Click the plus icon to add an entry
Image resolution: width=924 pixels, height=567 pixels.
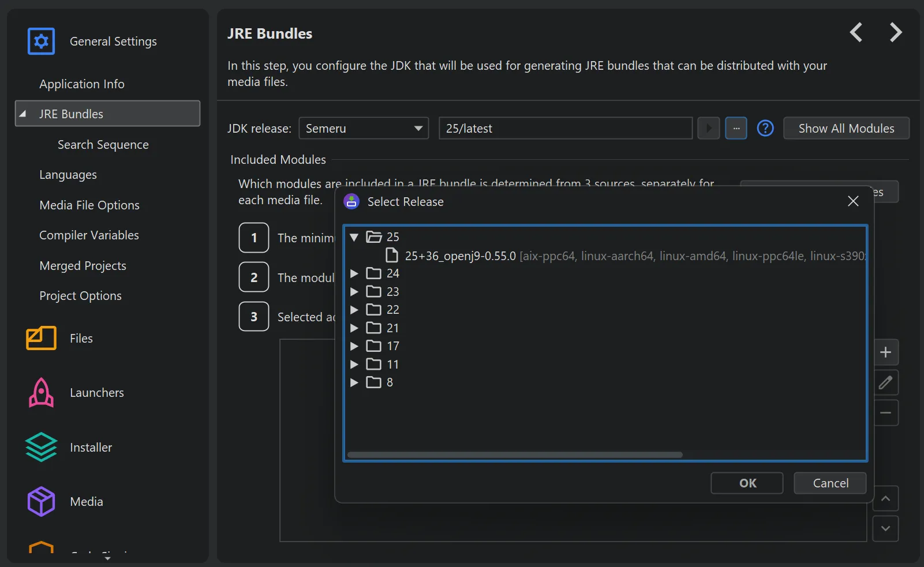click(886, 352)
